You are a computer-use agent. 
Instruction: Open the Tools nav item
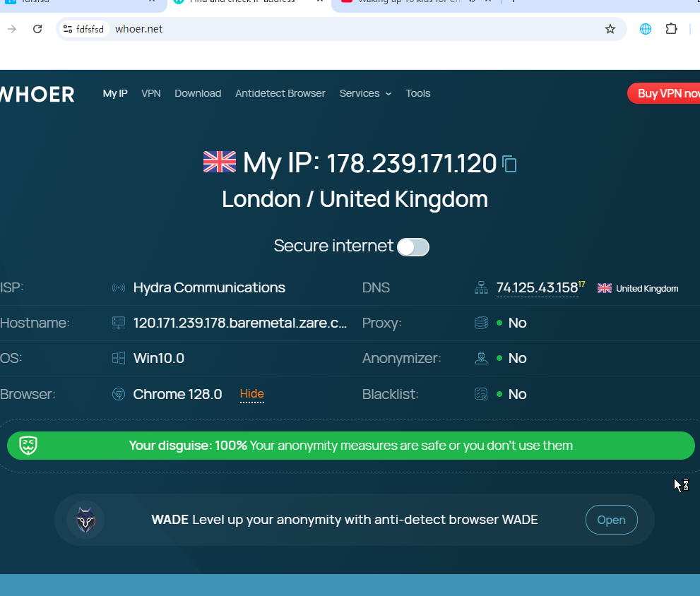[x=418, y=93]
